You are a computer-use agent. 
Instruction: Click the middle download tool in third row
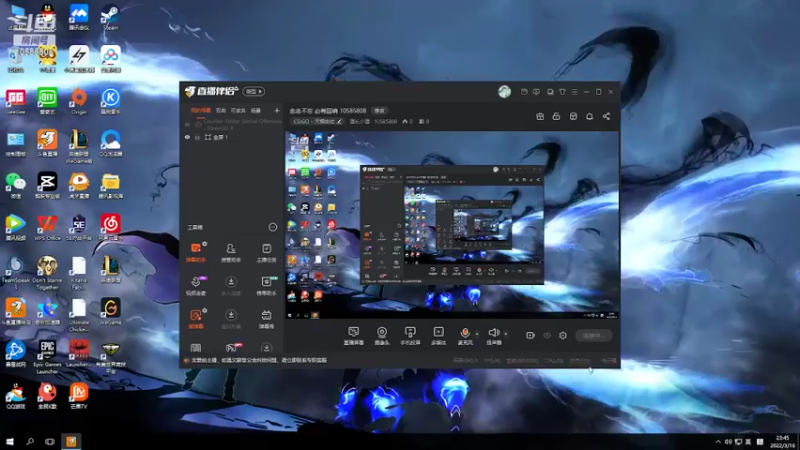click(x=231, y=319)
